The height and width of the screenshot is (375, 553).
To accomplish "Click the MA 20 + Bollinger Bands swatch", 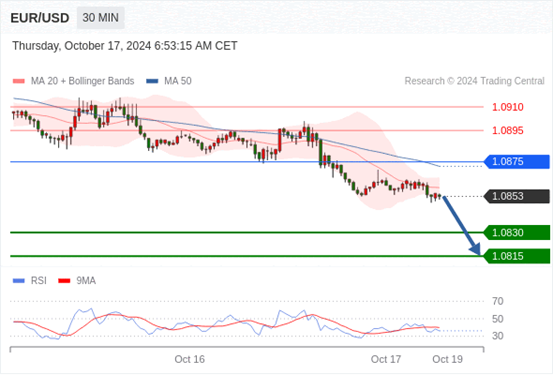I will coord(19,81).
